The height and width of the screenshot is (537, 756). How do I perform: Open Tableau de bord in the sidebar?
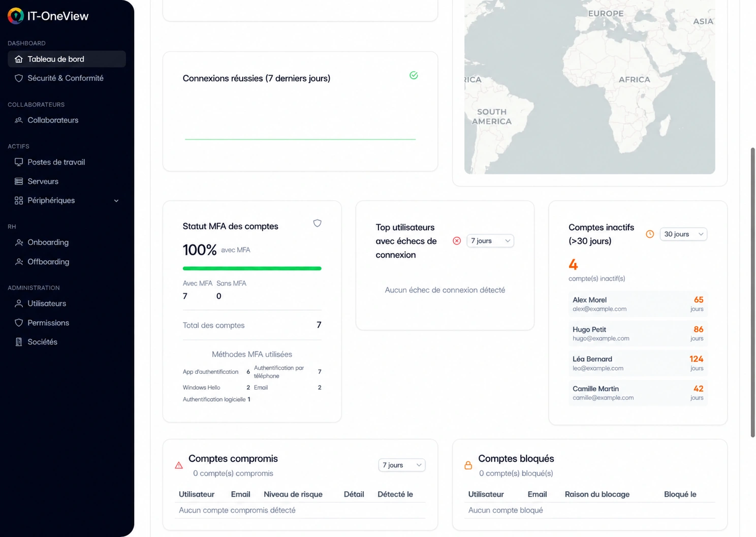point(67,59)
